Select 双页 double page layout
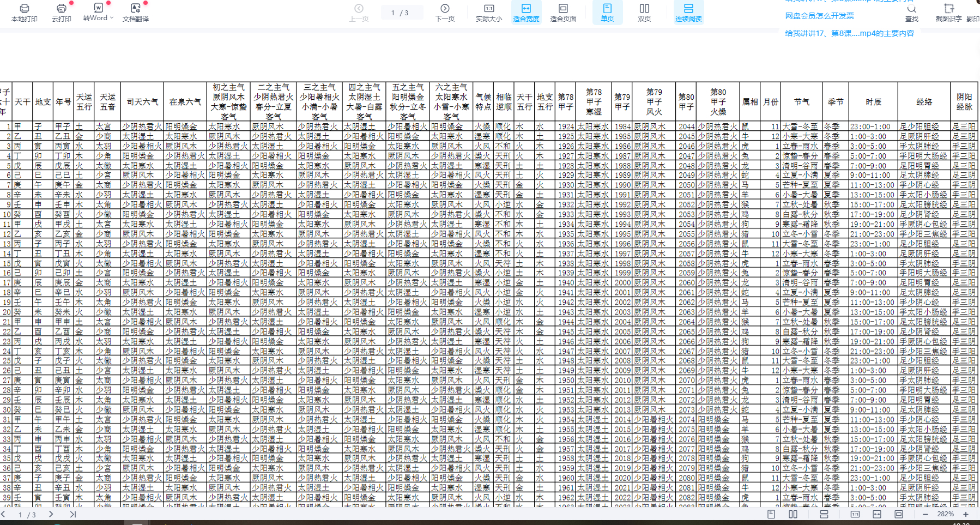 [644, 13]
